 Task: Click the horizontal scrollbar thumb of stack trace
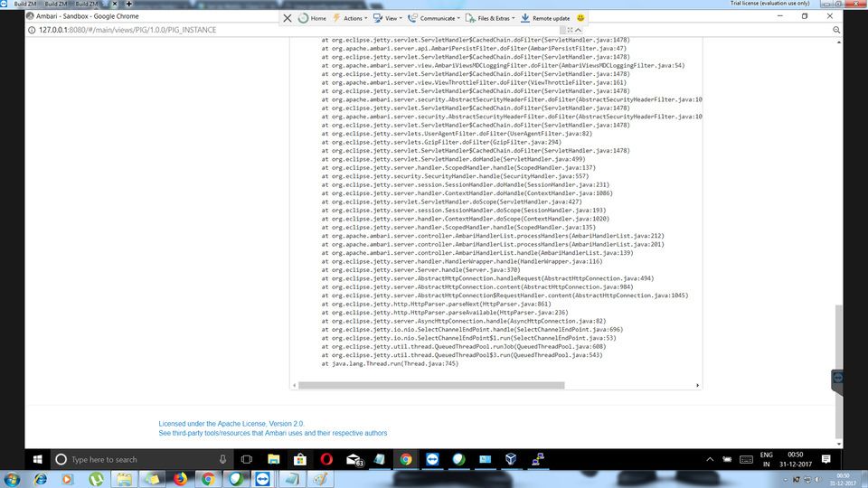click(431, 385)
